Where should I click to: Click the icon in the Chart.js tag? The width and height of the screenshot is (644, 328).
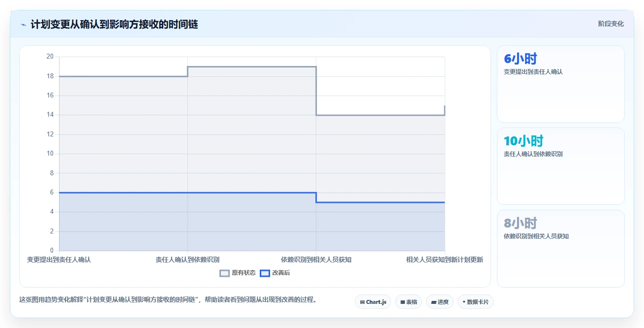[x=362, y=302]
